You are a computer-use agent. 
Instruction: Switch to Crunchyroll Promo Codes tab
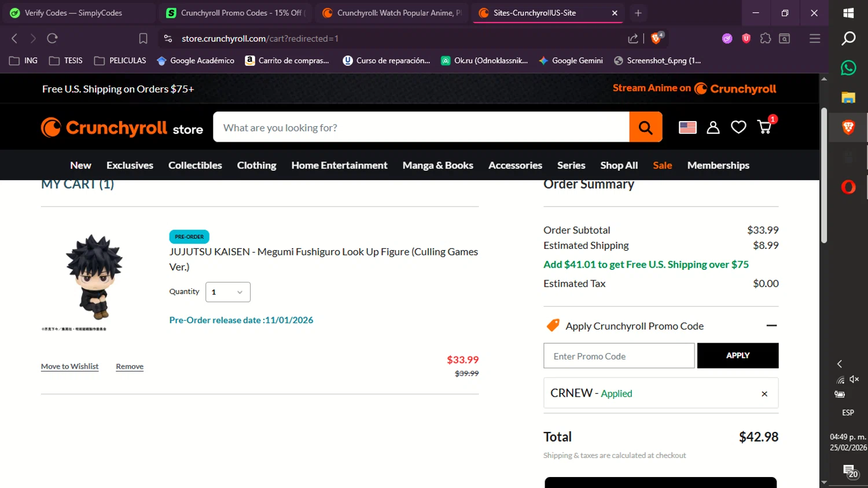coord(234,13)
